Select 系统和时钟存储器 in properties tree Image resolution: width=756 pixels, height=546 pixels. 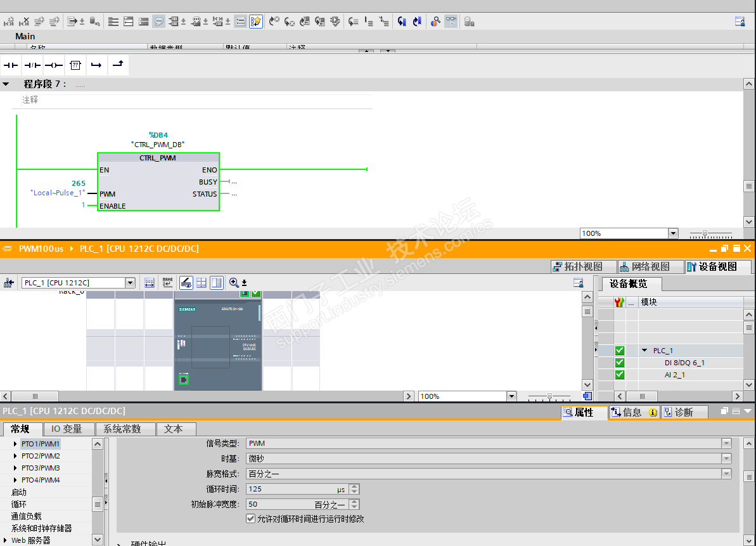[x=41, y=528]
